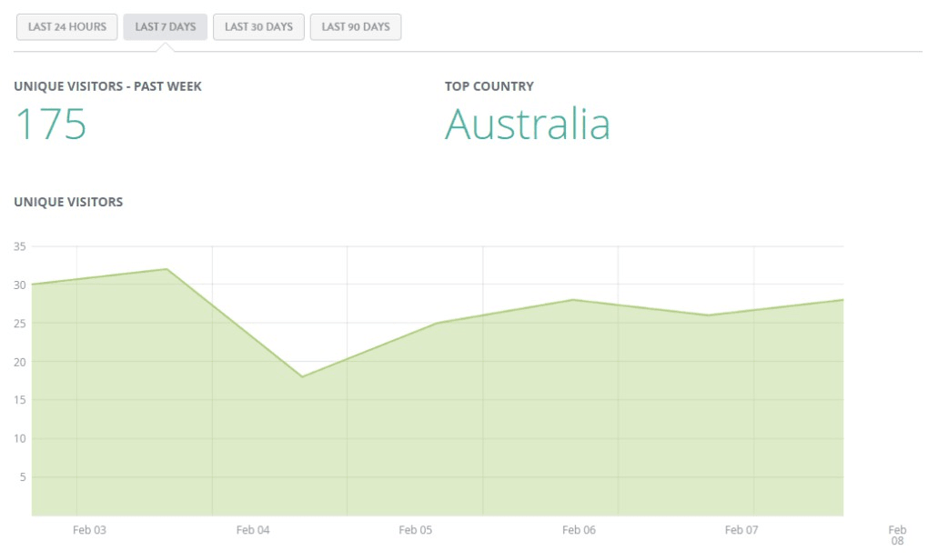Click the Feb 04 axis label
The image size is (928, 560).
[x=253, y=530]
